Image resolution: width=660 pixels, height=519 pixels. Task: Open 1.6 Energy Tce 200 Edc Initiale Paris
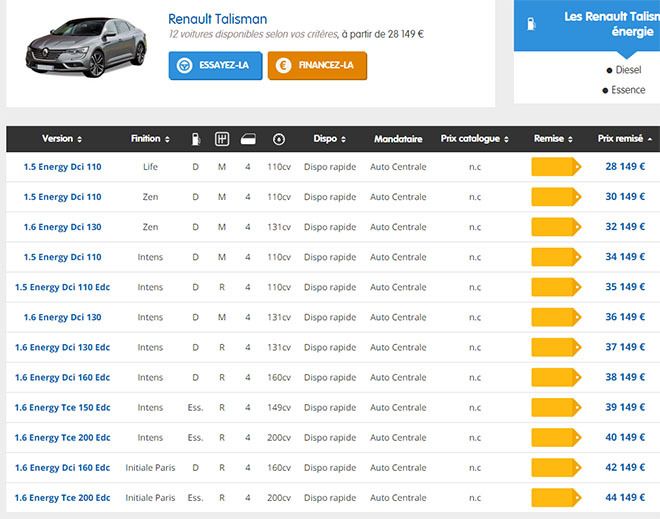click(62, 498)
